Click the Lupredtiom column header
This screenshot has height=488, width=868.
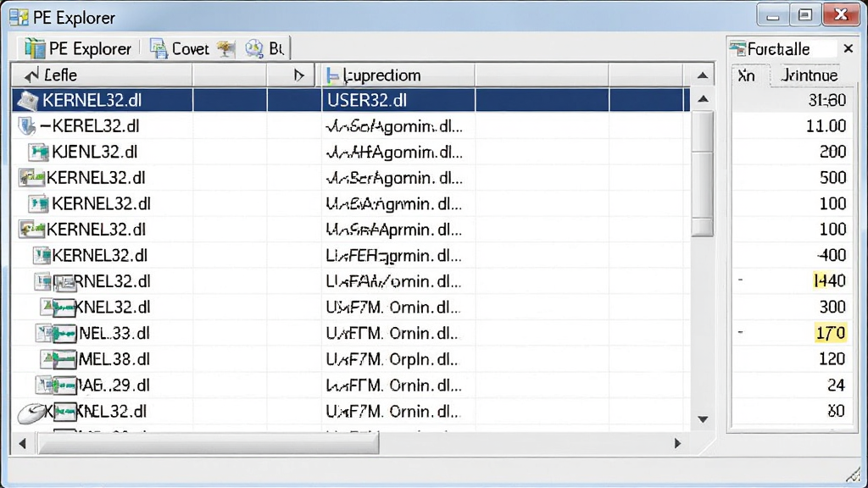coord(398,75)
